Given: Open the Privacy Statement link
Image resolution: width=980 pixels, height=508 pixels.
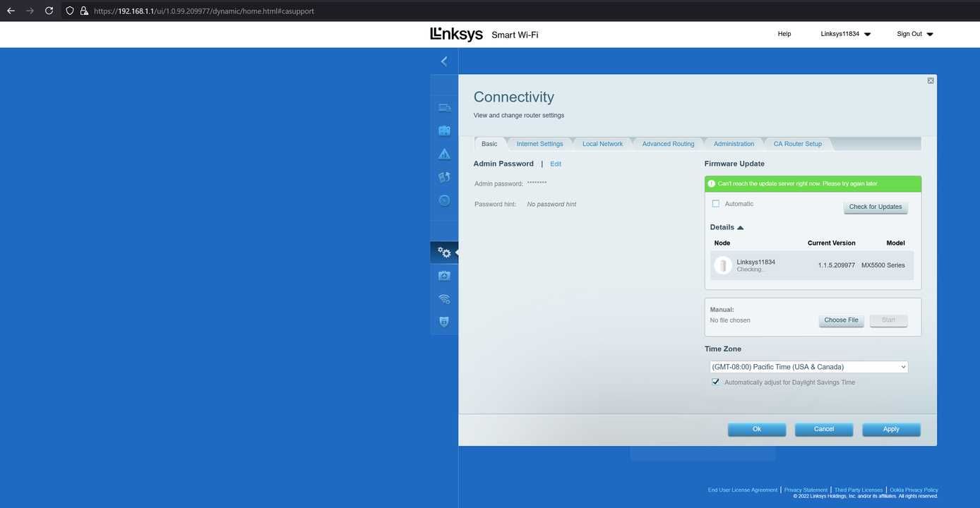Looking at the screenshot, I should 806,490.
